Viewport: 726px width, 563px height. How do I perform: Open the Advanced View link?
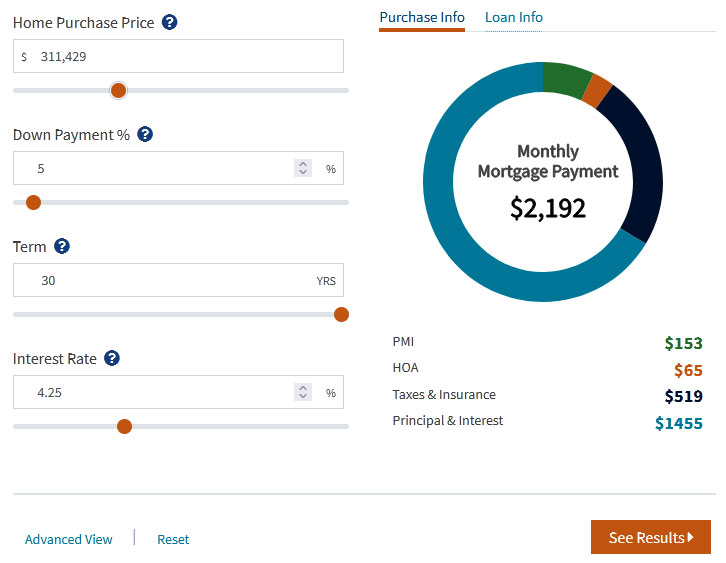(69, 539)
